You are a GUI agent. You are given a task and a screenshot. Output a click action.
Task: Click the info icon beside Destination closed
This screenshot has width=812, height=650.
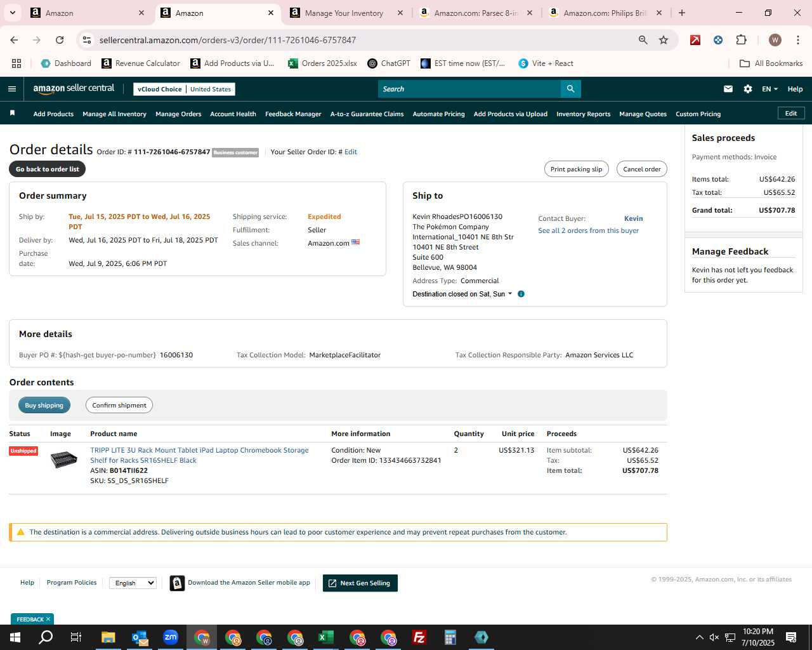(521, 294)
